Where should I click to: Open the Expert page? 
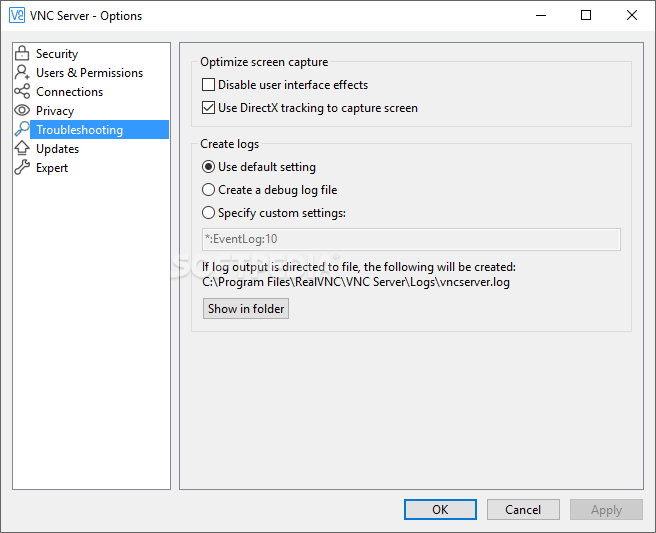(x=52, y=168)
